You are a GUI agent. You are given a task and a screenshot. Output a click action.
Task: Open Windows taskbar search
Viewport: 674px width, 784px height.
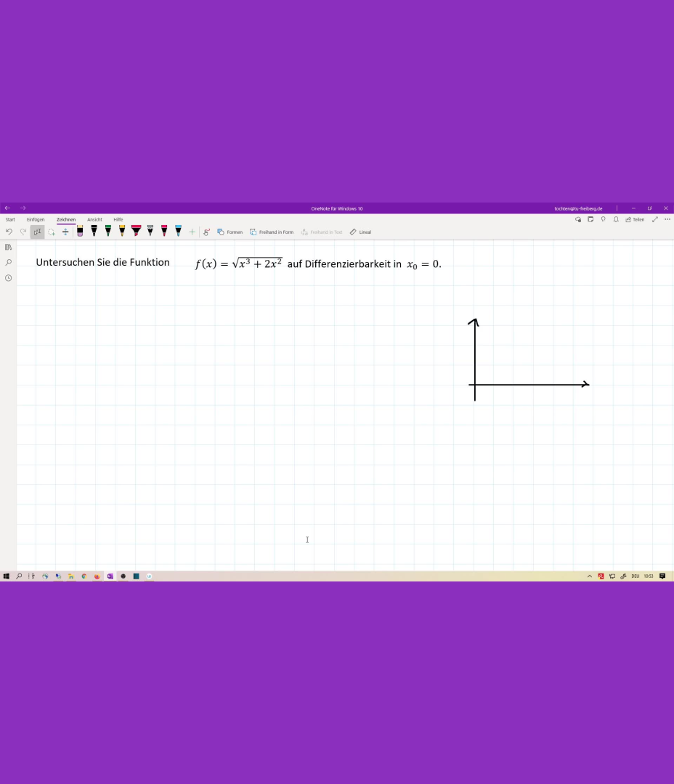tap(19, 576)
